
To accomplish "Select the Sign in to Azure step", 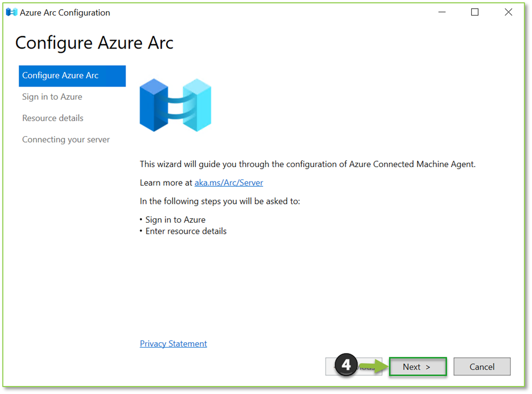I will pos(52,97).
